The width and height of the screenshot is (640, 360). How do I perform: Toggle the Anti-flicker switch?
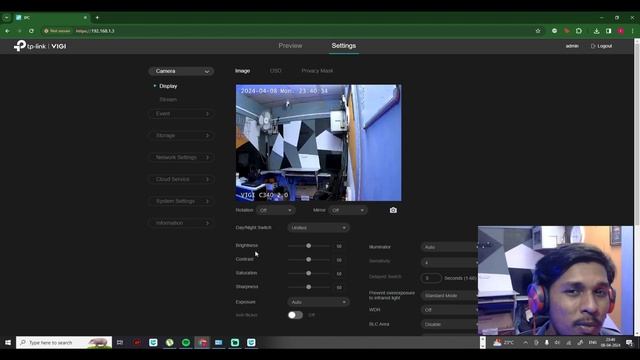click(295, 315)
